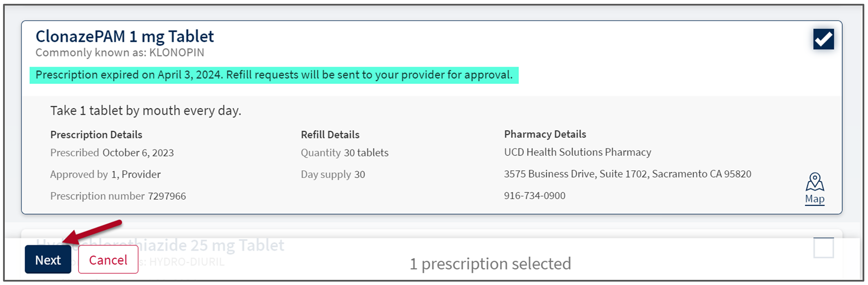Click the 3575 Business Drive pharmacy address

627,174
